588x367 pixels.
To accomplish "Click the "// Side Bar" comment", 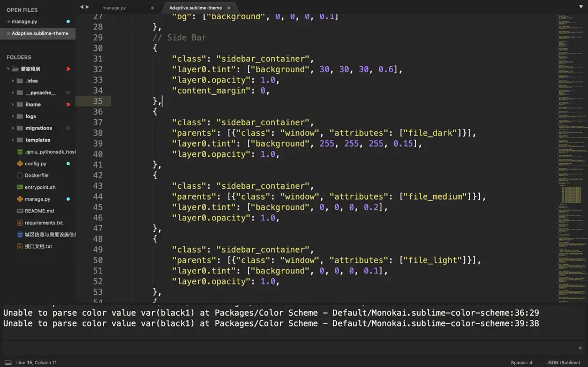I will [179, 37].
